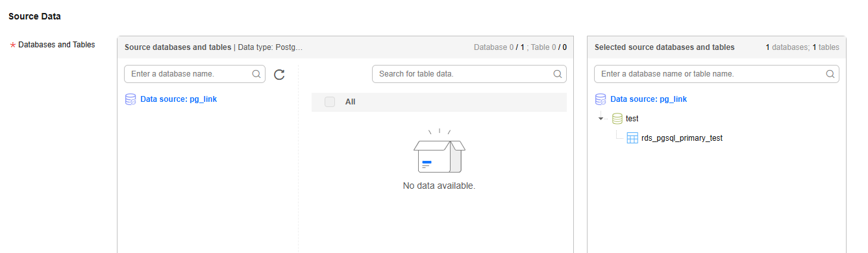Select rds_pgsql_primary_test table entry

(x=682, y=138)
